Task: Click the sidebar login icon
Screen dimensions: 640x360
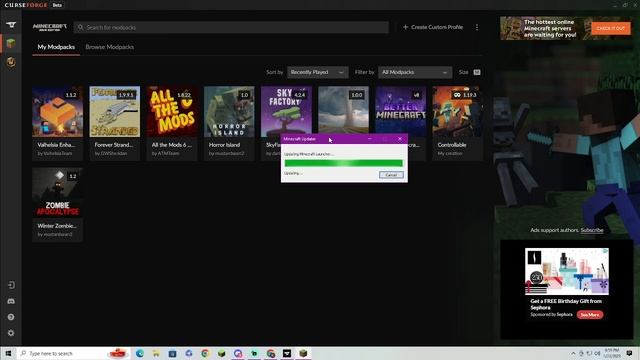Action: (11, 285)
